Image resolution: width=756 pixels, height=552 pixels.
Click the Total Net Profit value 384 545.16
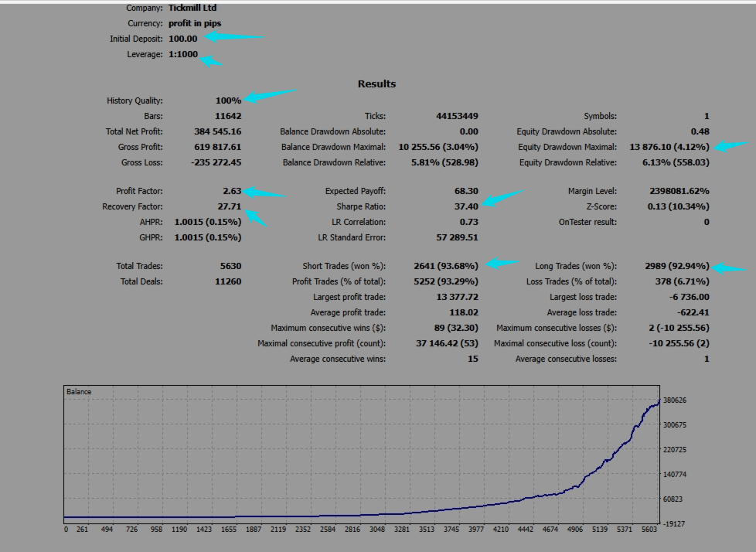click(217, 131)
